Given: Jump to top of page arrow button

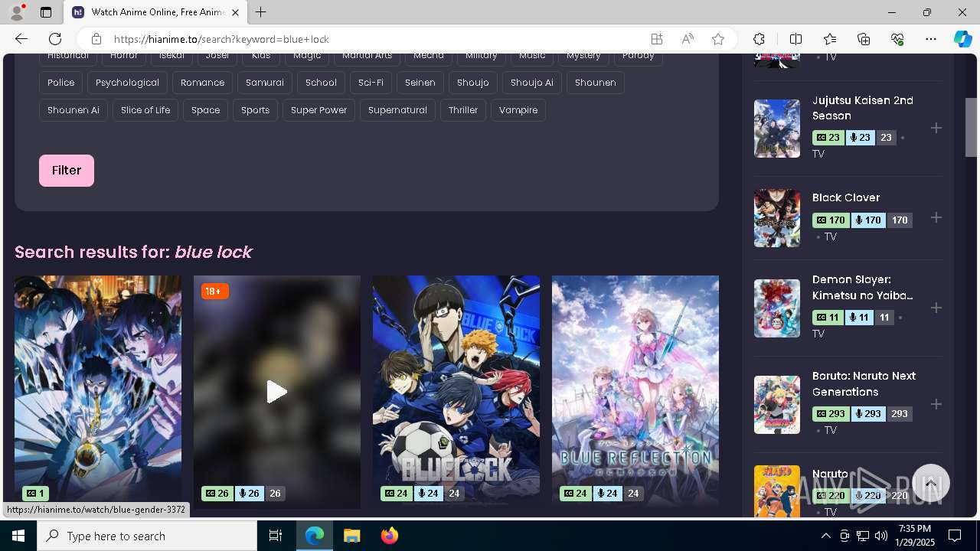Looking at the screenshot, I should point(931,484).
